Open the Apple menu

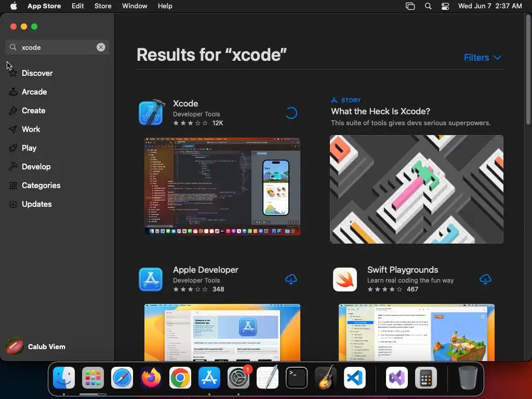click(14, 6)
